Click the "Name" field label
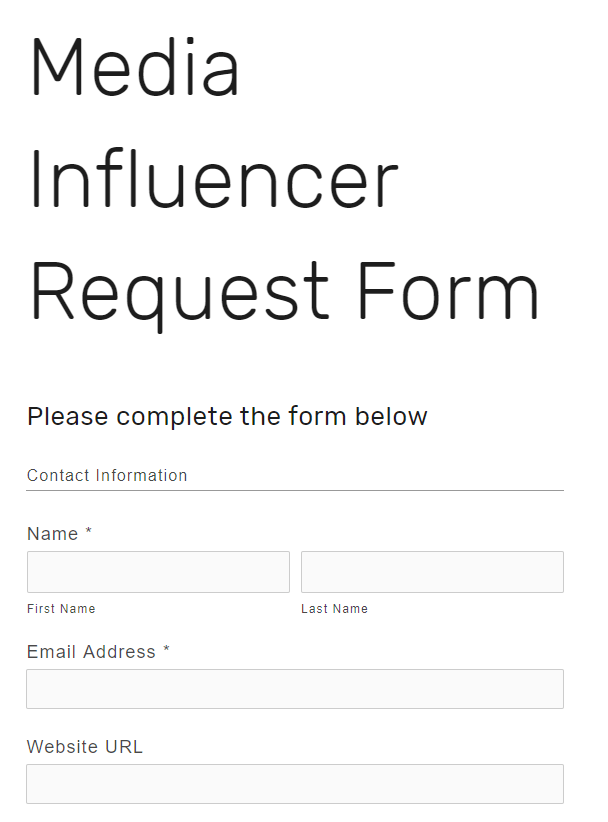Viewport: 608px width, 822px height. tap(53, 534)
